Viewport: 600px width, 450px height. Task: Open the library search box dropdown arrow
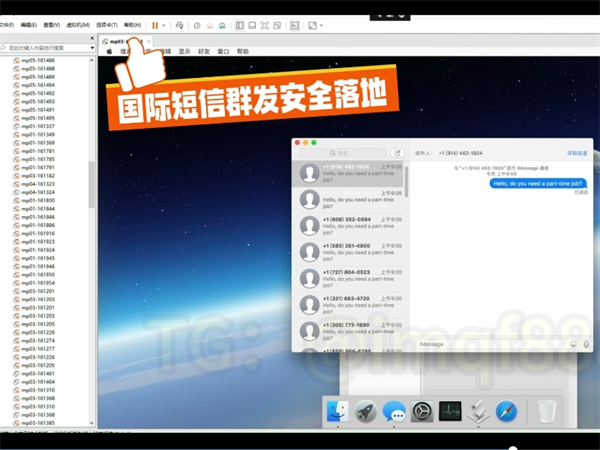tap(91, 47)
